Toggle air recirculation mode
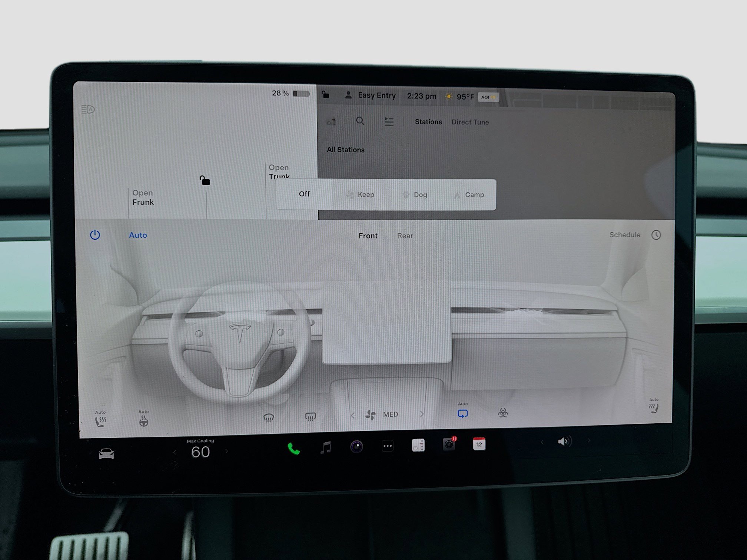Screen dimensions: 747x560 pos(463,414)
